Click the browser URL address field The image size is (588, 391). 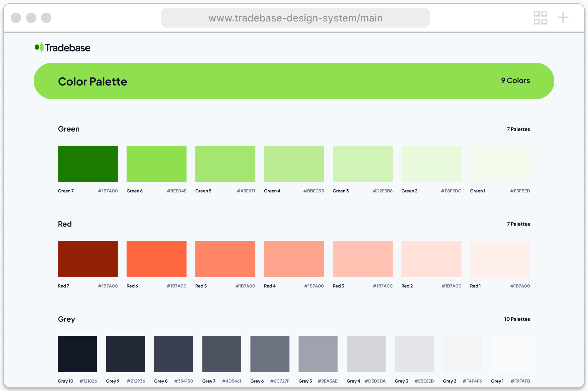295,18
